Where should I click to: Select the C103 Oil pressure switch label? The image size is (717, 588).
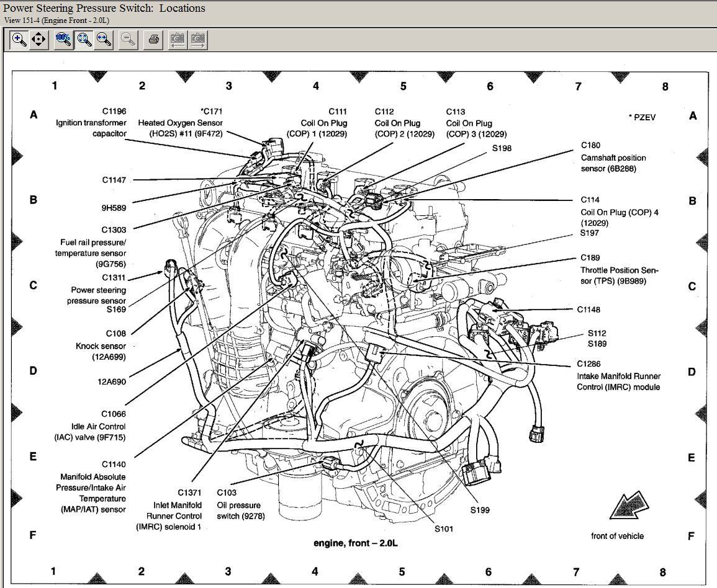pyautogui.click(x=240, y=504)
